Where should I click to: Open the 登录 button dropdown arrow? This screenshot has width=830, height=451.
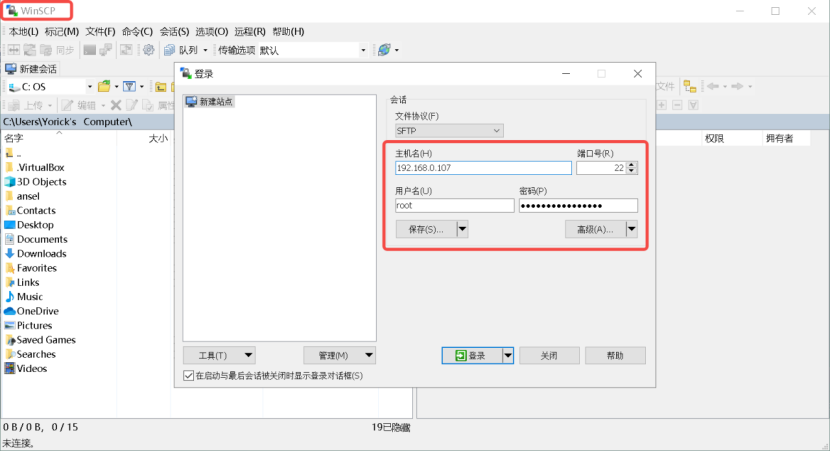point(508,356)
